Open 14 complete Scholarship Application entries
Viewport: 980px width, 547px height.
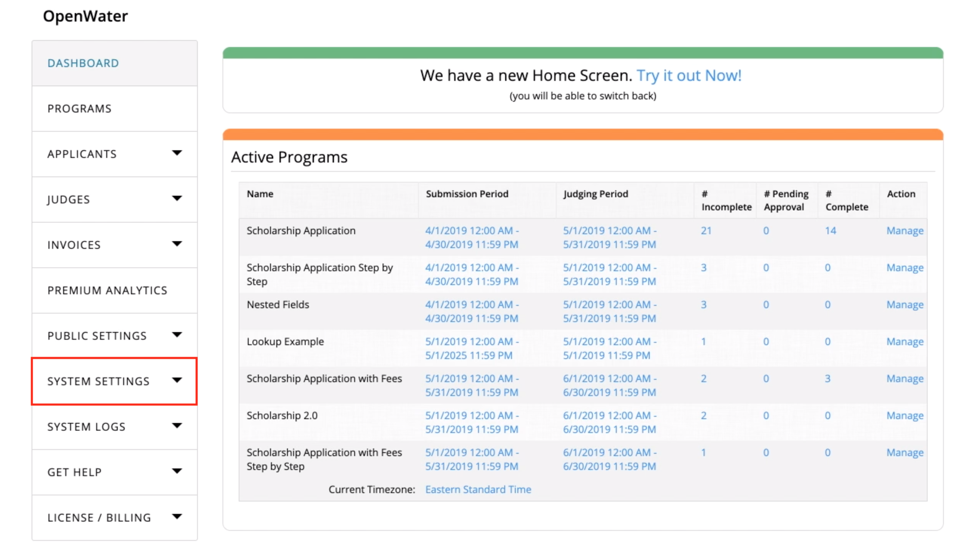coord(830,231)
